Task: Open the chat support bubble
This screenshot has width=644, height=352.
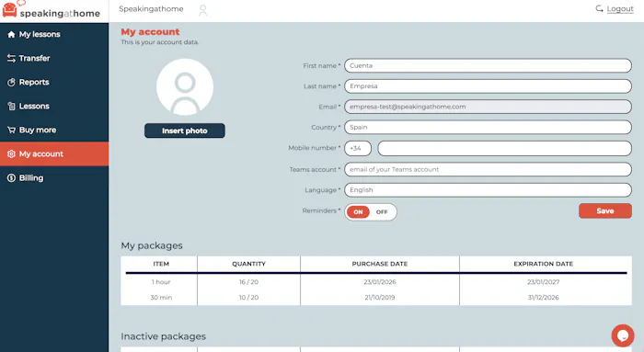Action: (623, 335)
